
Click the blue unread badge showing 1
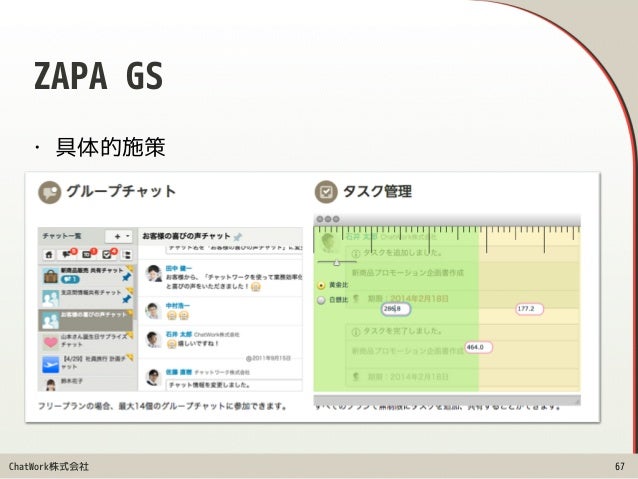[70, 280]
